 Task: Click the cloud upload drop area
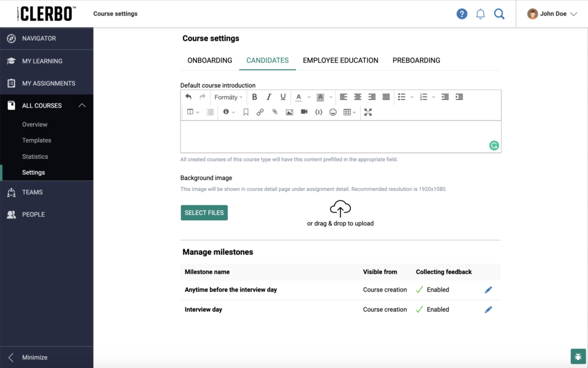click(340, 213)
